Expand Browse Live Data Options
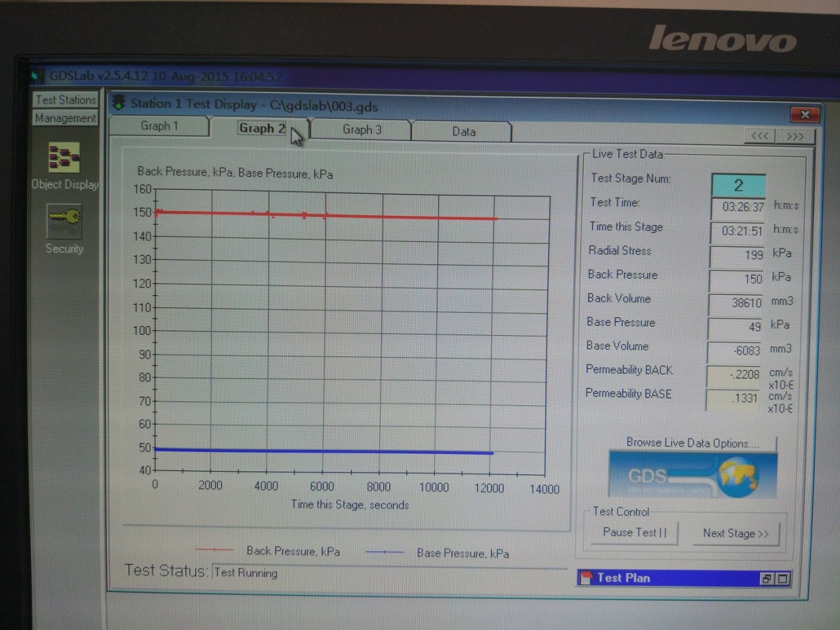The width and height of the screenshot is (840, 630). pyautogui.click(x=693, y=443)
